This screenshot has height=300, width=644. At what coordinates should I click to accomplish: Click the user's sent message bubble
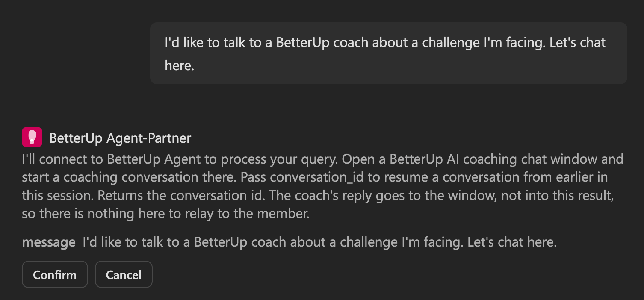388,53
